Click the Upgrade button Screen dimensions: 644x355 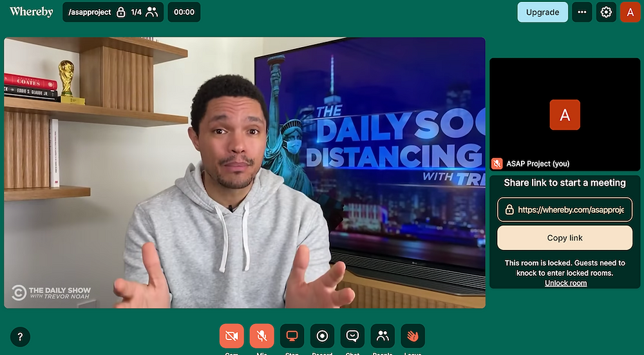click(542, 12)
